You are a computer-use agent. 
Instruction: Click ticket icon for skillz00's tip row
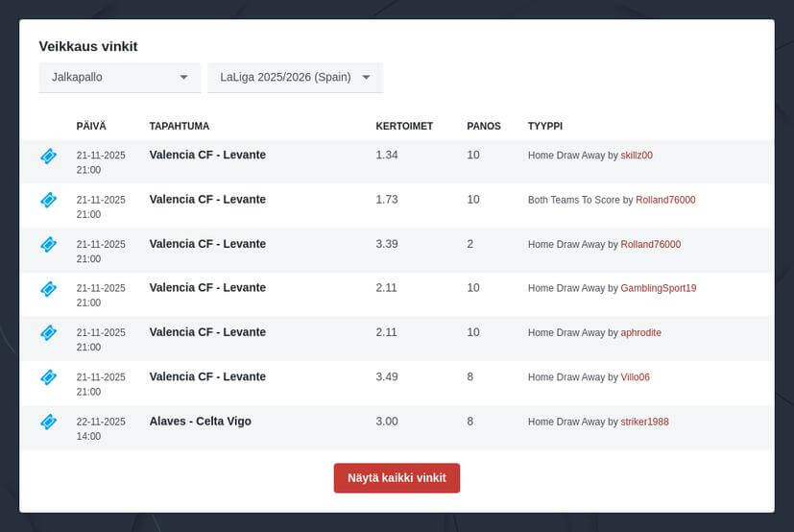tap(48, 156)
